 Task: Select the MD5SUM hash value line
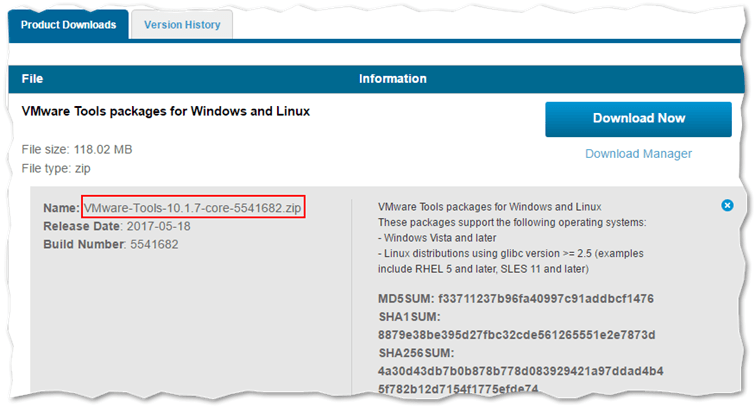coord(516,299)
